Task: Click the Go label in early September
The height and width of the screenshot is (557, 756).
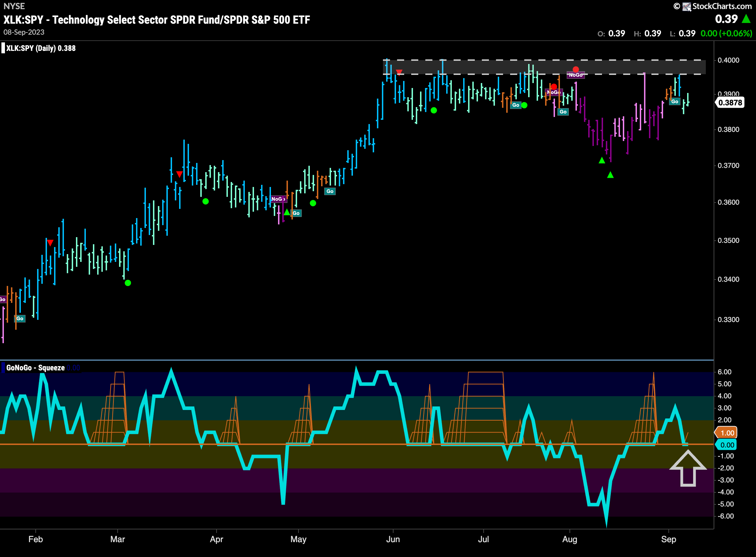Action: (x=675, y=101)
